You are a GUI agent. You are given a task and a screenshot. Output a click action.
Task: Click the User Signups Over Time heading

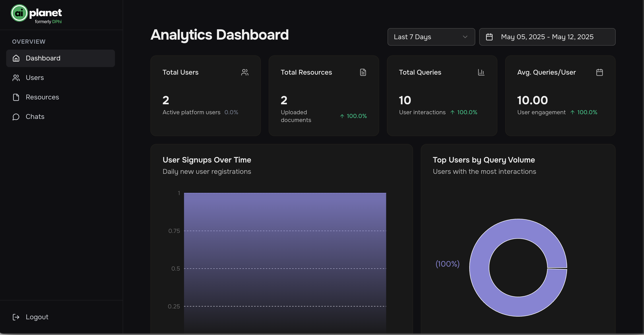[207, 160]
